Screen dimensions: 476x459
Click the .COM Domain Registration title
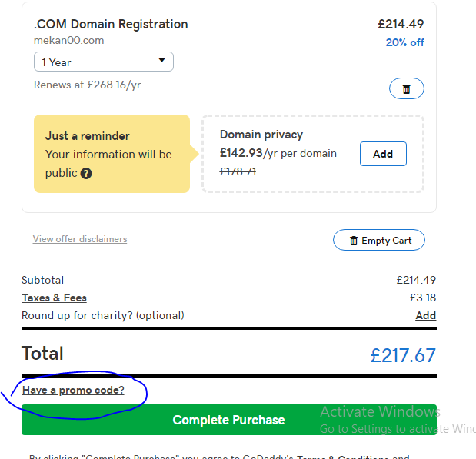point(111,25)
